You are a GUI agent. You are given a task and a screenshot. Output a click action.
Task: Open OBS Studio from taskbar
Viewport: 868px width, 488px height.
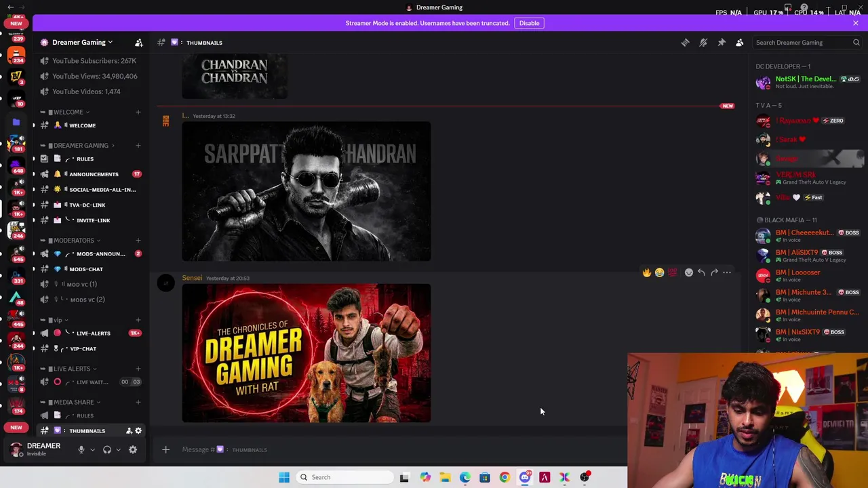tap(585, 477)
